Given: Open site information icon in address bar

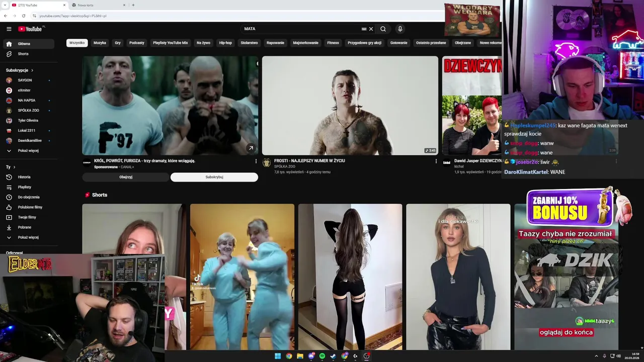Looking at the screenshot, I should tap(34, 16).
